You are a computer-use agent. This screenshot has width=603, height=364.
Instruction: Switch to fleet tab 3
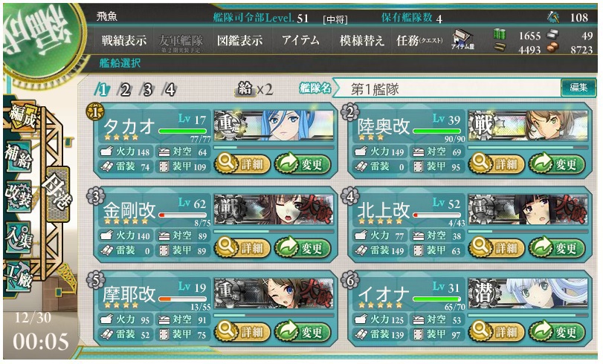coord(147,90)
